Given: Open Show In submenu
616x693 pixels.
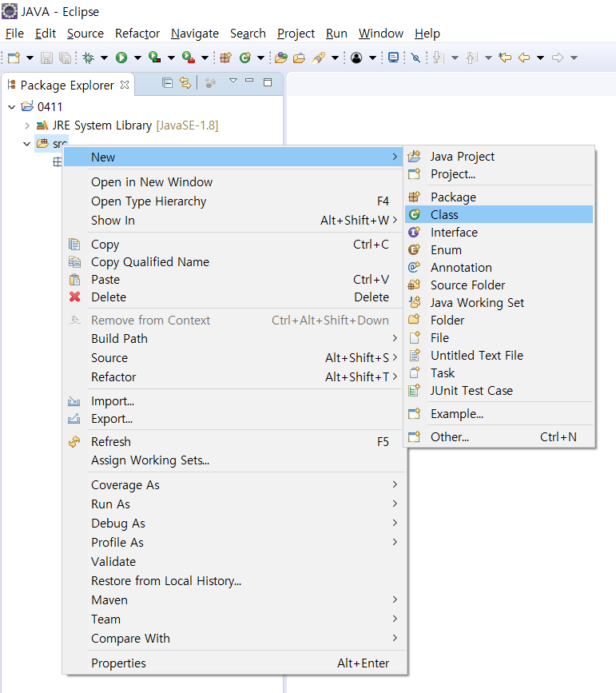Looking at the screenshot, I should 235,221.
